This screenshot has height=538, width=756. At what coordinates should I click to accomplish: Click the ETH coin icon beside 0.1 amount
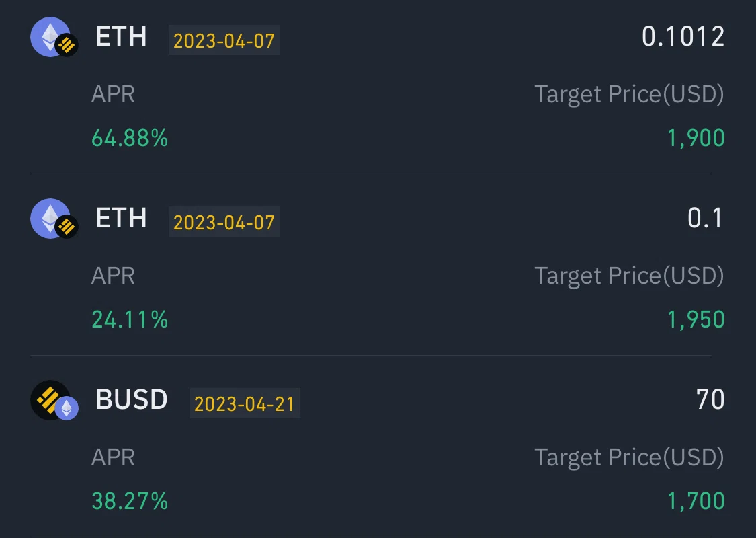(x=50, y=219)
